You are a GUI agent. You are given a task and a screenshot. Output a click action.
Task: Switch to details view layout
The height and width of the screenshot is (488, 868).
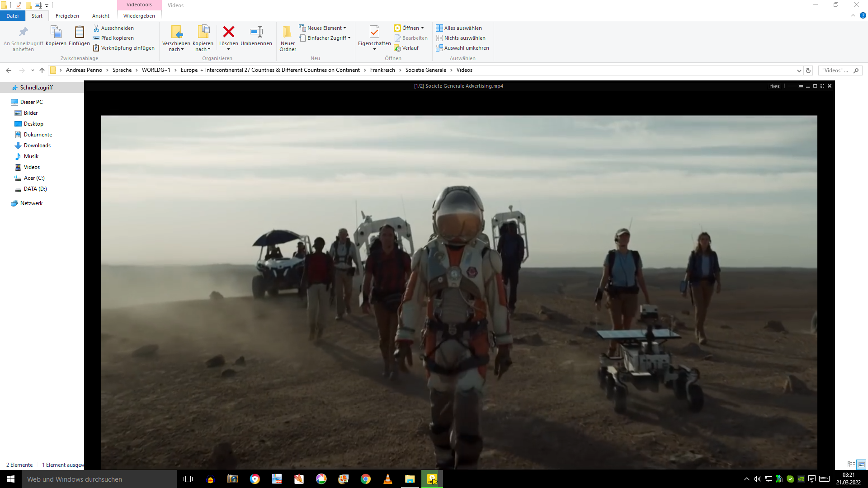851,465
